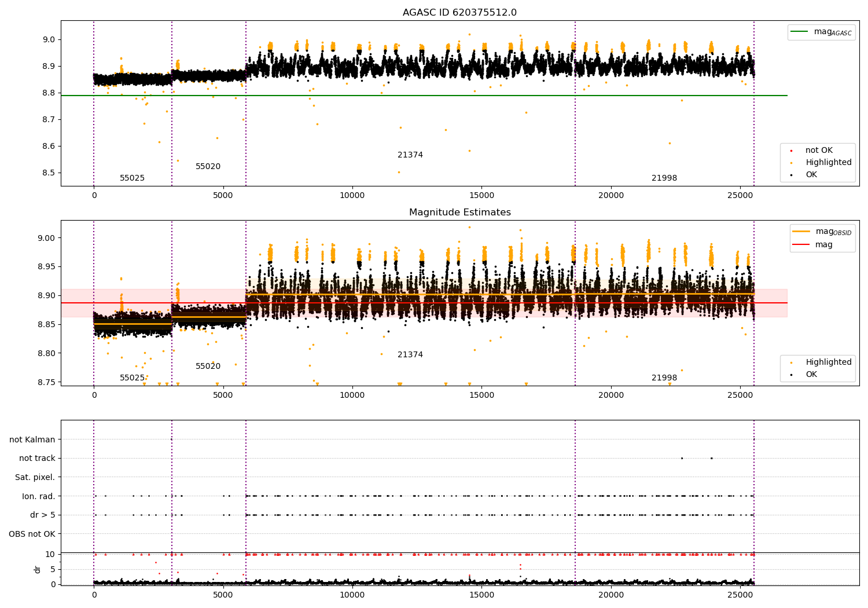
Task: Click the 'not track' row label
Action: 37,458
